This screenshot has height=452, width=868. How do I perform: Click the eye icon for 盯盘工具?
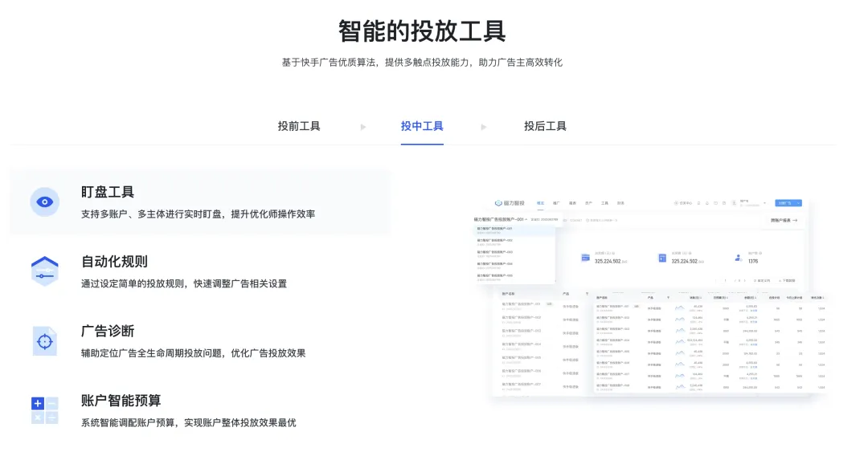click(x=45, y=202)
